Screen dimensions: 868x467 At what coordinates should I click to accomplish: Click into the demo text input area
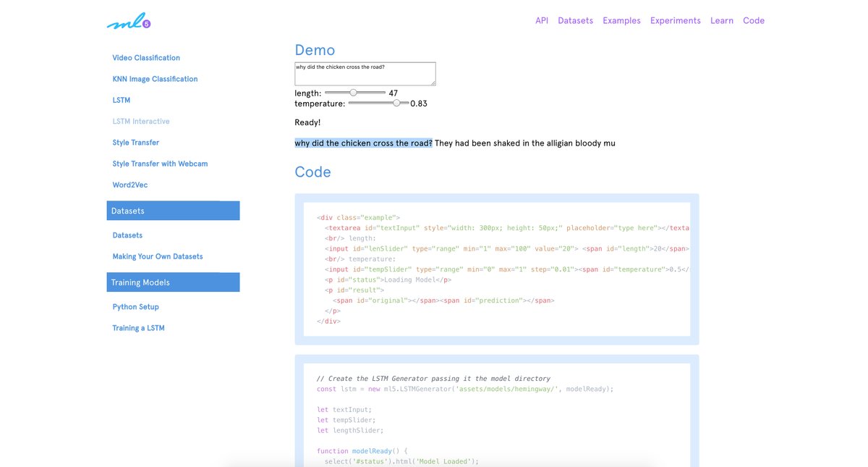click(365, 74)
